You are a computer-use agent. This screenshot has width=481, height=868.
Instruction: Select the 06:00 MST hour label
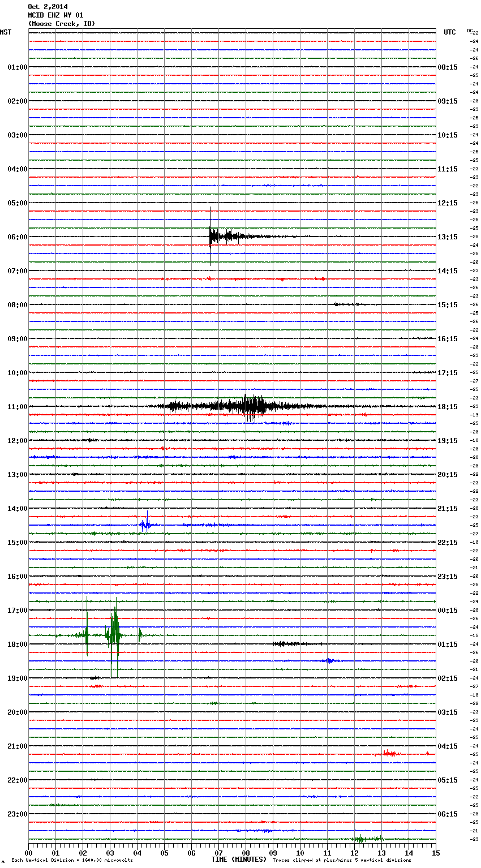tap(17, 237)
